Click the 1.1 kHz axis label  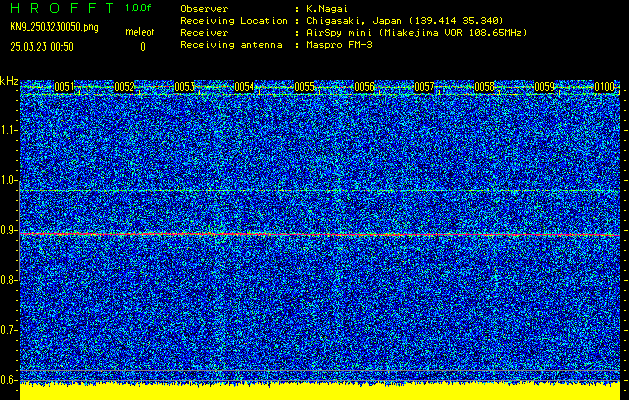(x=8, y=130)
